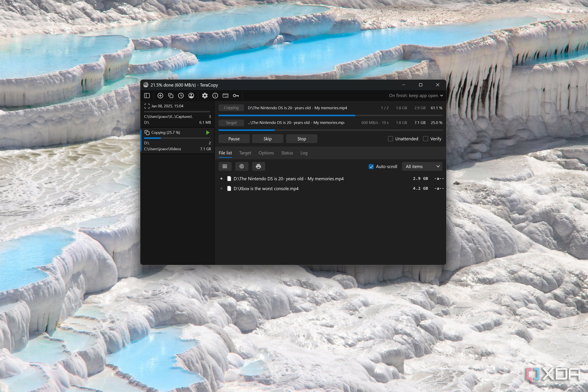
Task: Open the All items filter dropdown
Action: (422, 166)
